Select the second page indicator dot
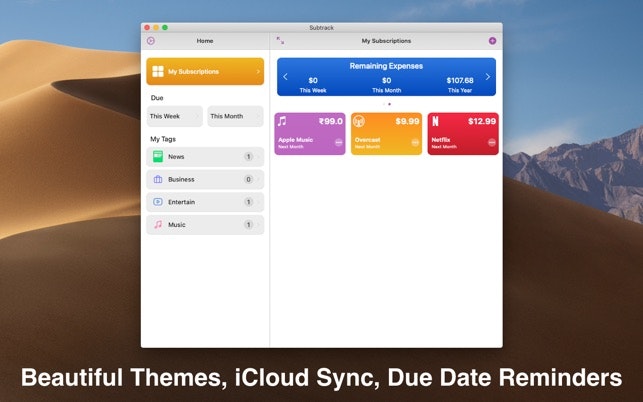The height and width of the screenshot is (402, 643). (x=390, y=104)
